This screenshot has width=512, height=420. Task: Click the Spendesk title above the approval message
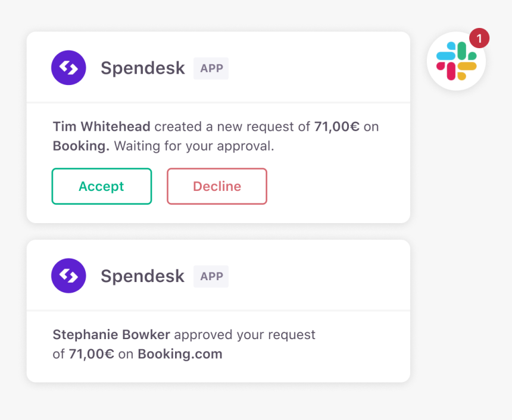(x=143, y=277)
